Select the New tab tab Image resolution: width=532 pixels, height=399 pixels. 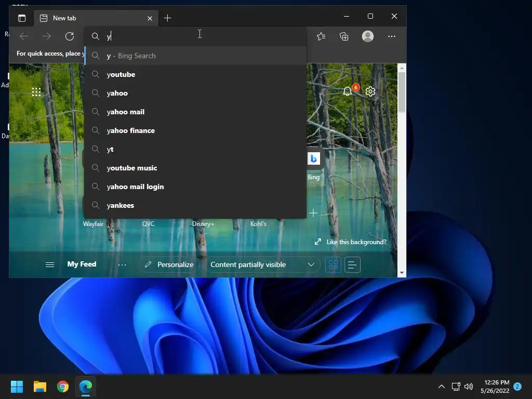coord(96,18)
